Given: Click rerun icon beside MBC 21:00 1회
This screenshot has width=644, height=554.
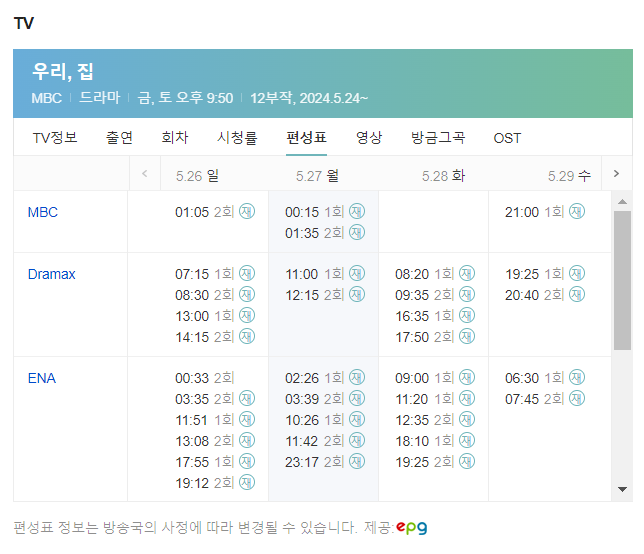Looking at the screenshot, I should [x=577, y=211].
